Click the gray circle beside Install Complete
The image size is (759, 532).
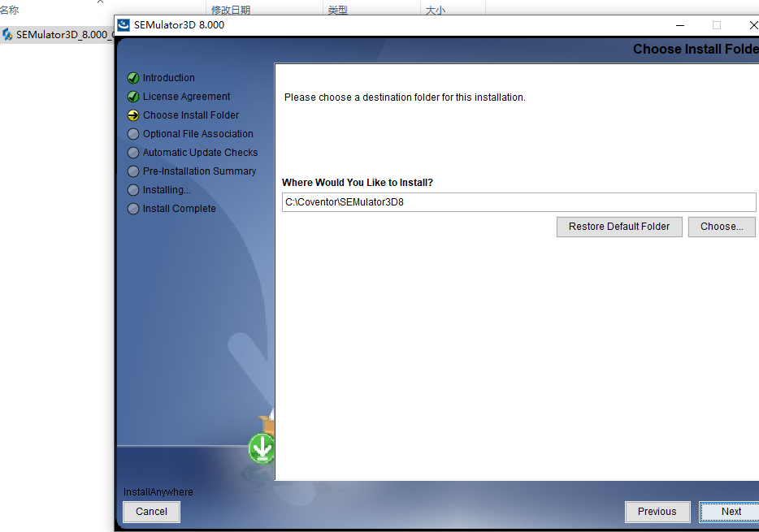point(133,209)
